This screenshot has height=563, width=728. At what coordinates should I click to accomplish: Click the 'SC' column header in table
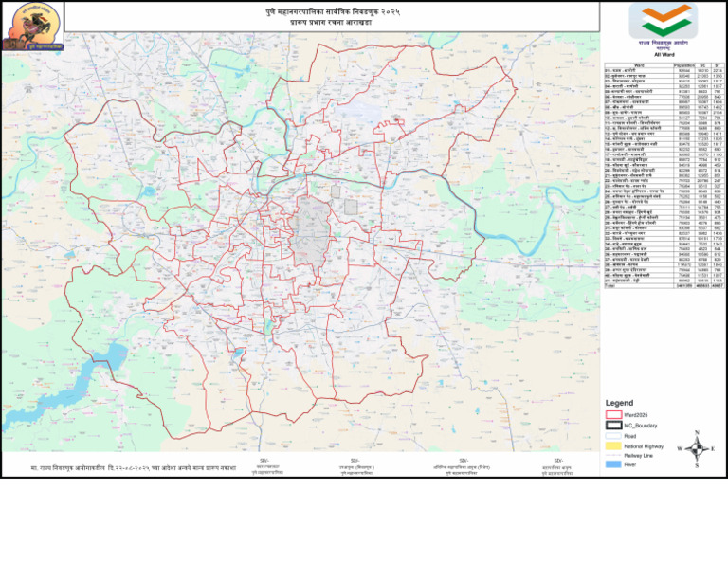pos(702,65)
